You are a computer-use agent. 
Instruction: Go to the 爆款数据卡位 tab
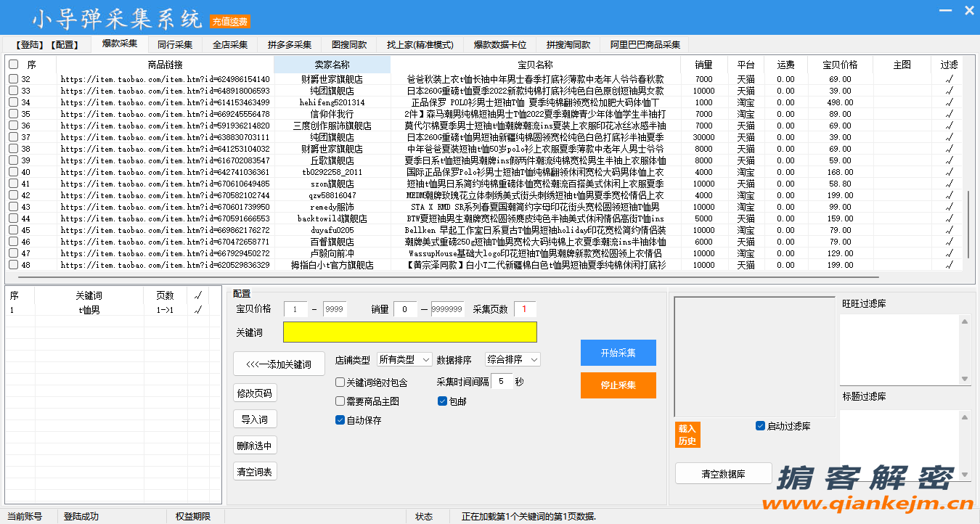(500, 44)
